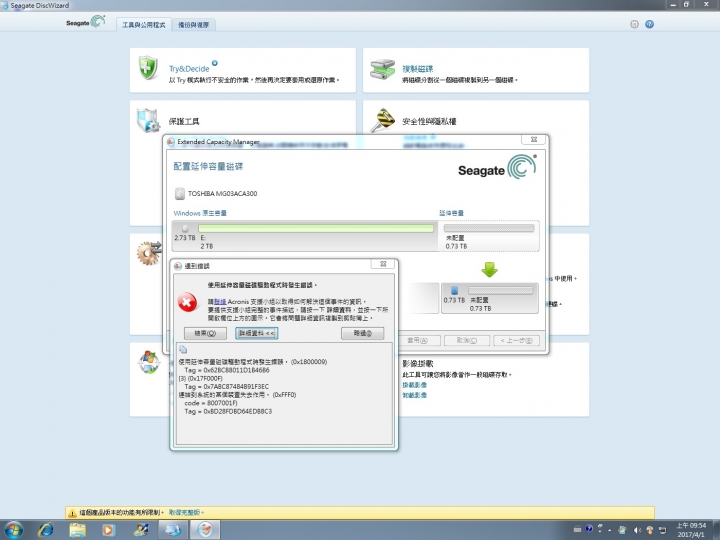Image resolution: width=720 pixels, height=540 pixels.
Task: Select the green E: 2 TB partition bar
Action: pos(316,228)
